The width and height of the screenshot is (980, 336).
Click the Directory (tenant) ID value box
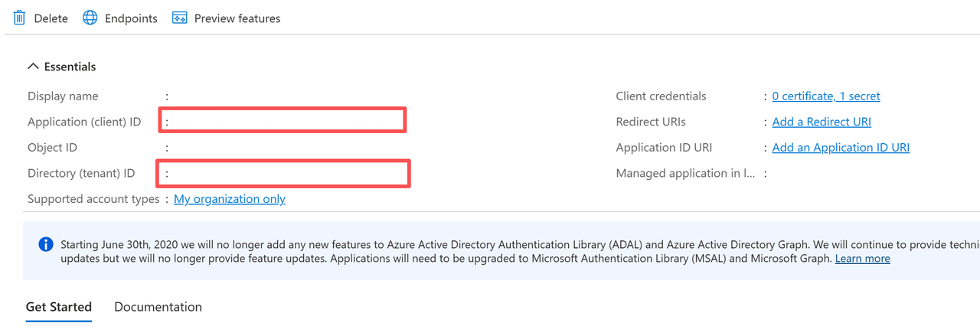point(283,173)
